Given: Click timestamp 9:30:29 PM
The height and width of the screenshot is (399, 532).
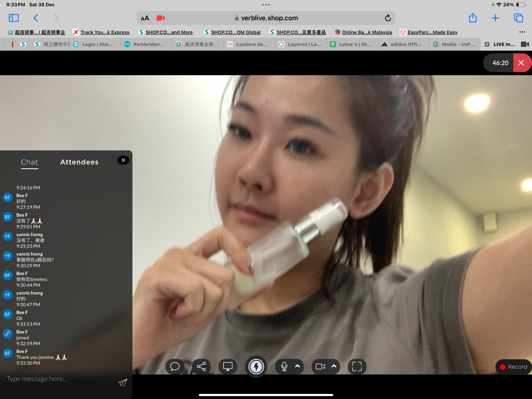Looking at the screenshot, I should coord(28,266).
